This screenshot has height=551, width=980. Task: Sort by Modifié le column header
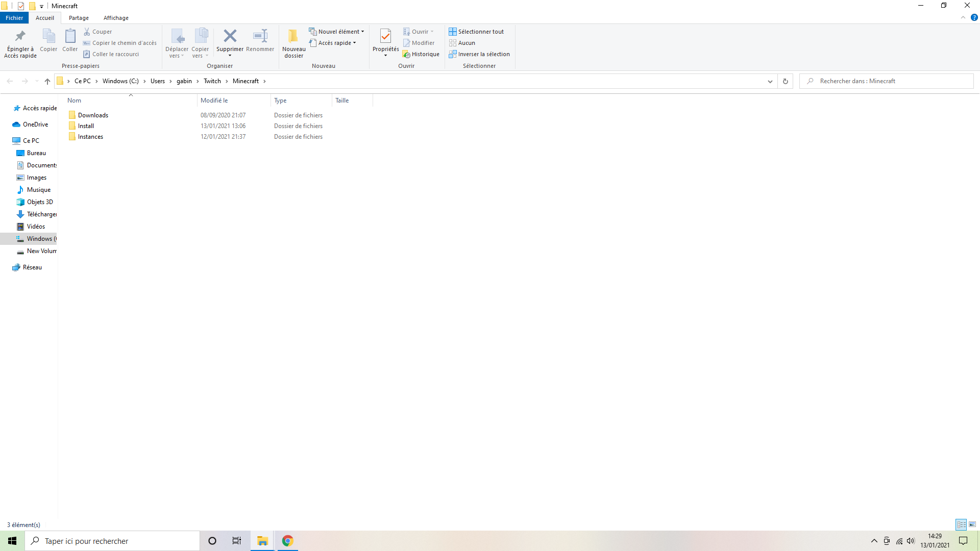point(234,101)
